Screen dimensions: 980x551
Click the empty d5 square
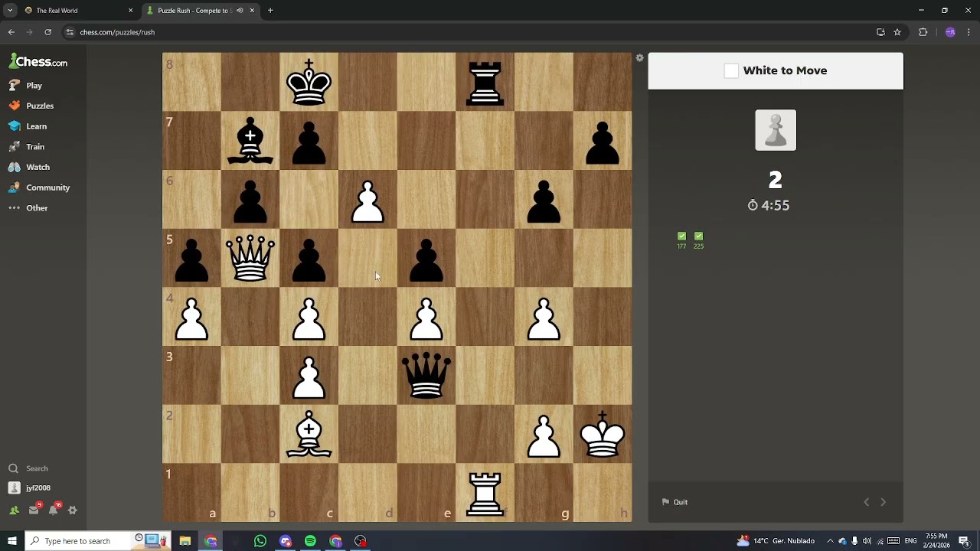click(x=368, y=258)
